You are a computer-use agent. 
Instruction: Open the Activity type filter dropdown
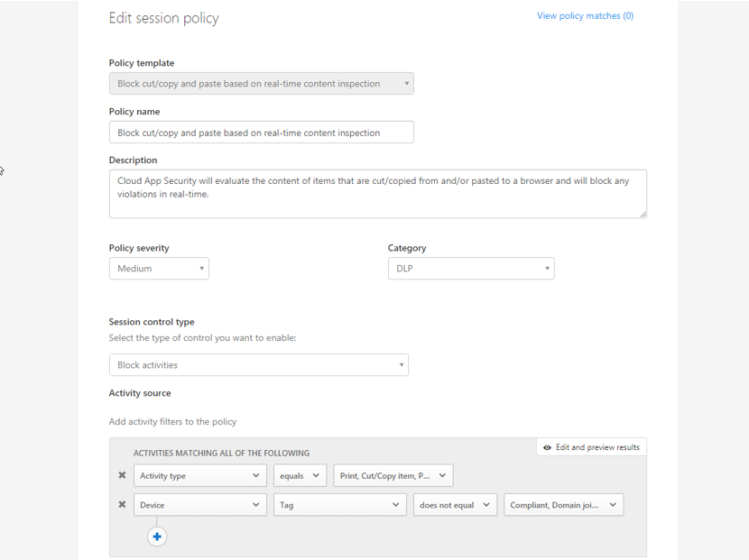click(x=199, y=475)
